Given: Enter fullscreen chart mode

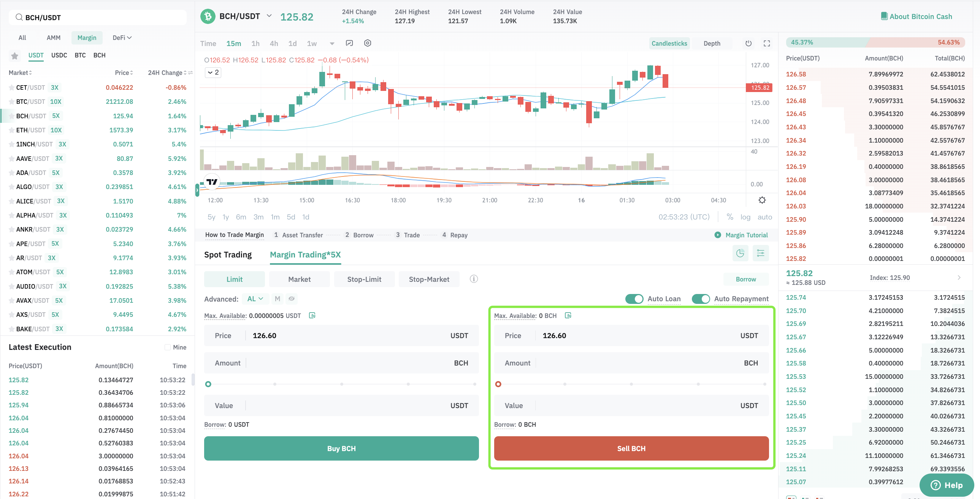Looking at the screenshot, I should coord(767,43).
